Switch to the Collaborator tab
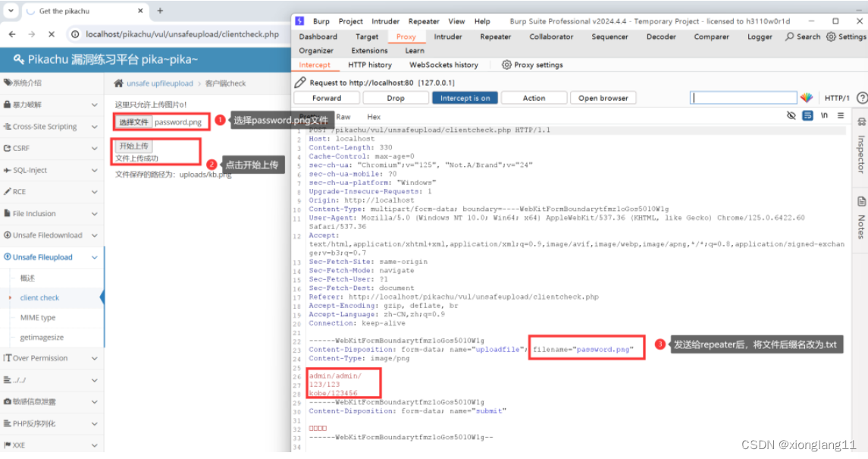Image resolution: width=868 pixels, height=459 pixels. point(551,36)
